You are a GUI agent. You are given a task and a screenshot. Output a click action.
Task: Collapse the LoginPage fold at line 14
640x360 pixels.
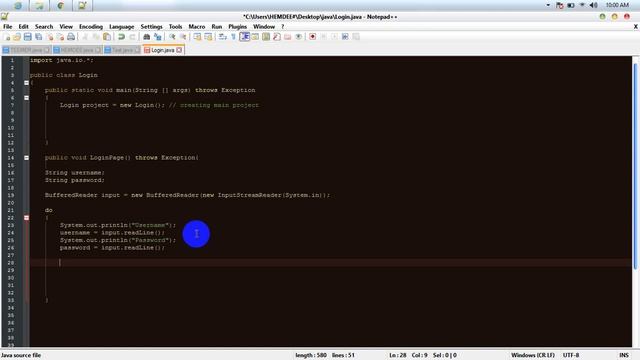(27, 158)
